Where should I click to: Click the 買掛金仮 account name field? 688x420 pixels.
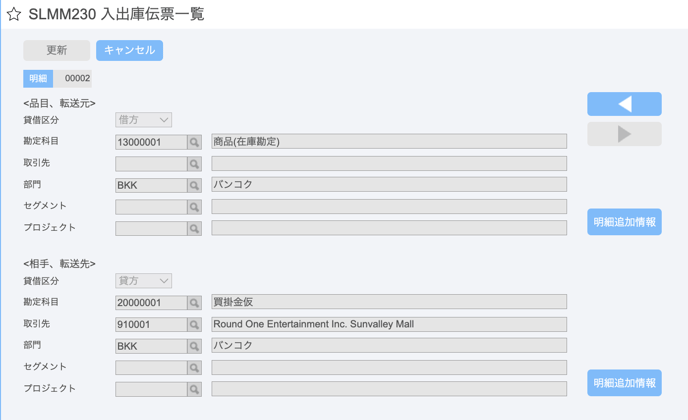click(x=389, y=302)
